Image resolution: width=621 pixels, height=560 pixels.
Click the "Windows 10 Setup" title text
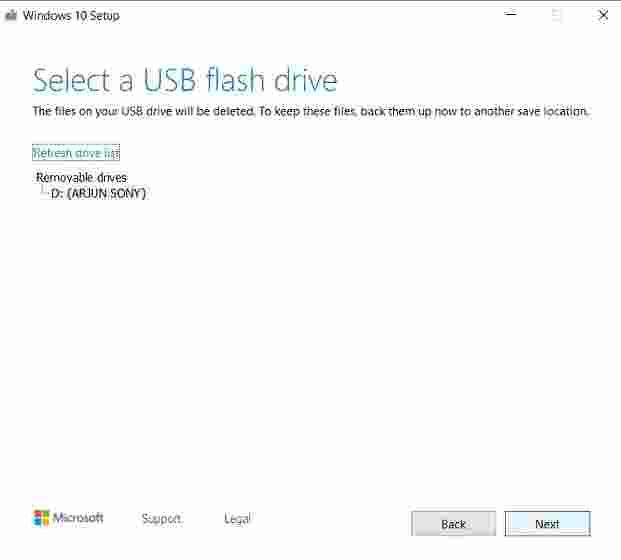[71, 16]
